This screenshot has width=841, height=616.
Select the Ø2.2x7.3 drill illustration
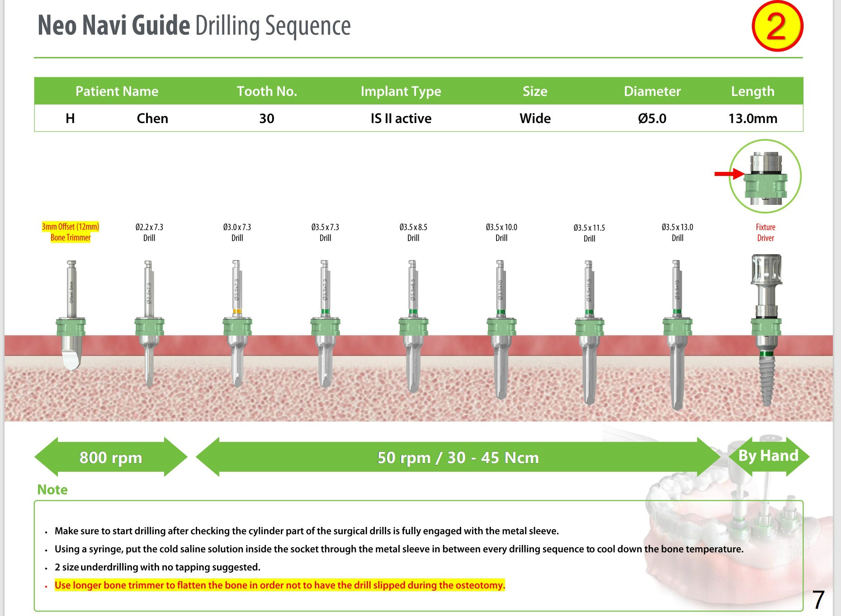(x=149, y=323)
